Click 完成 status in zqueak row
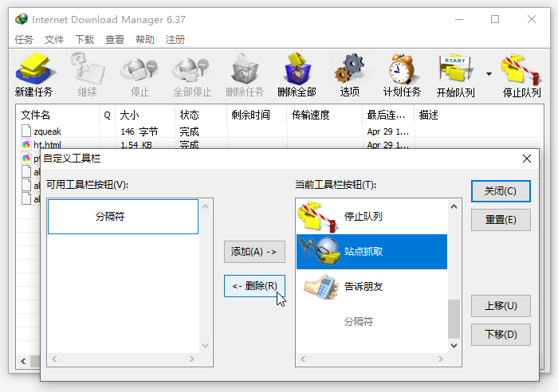Viewport: 558px width, 392px height. (x=189, y=131)
